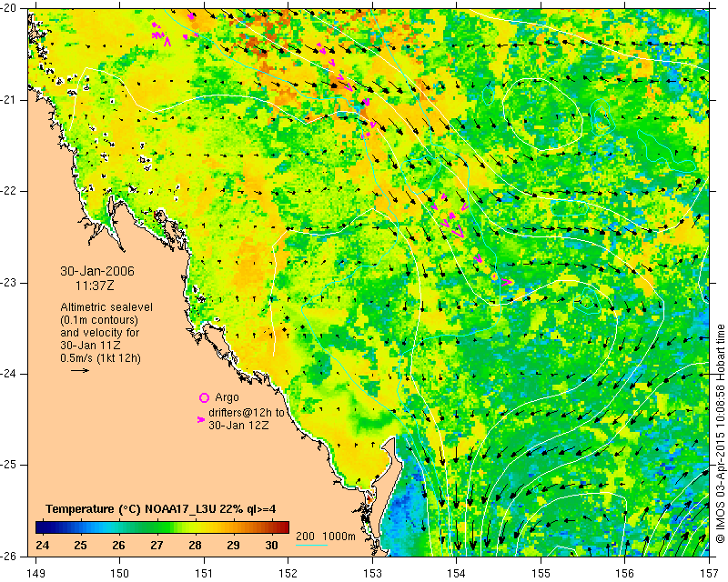728x582 pixels.
Task: Click the longitude axis label '157'
Action: (x=710, y=573)
